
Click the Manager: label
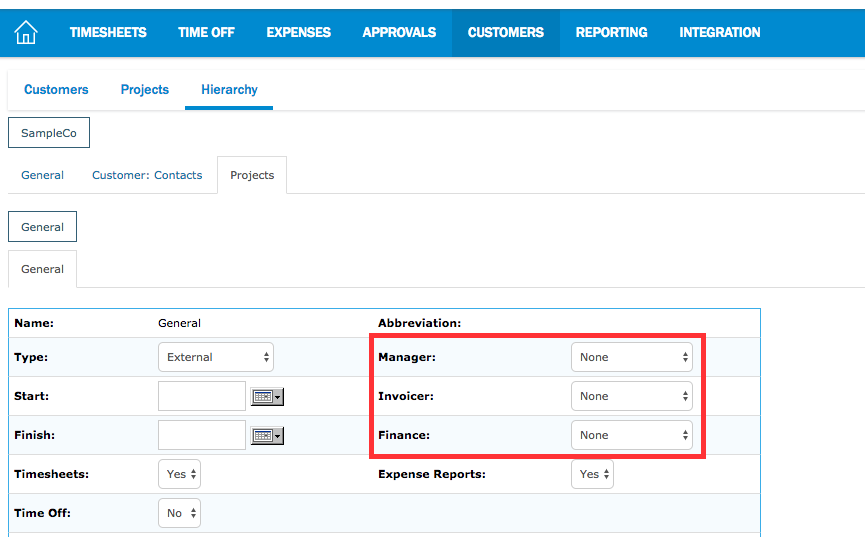[x=407, y=357]
